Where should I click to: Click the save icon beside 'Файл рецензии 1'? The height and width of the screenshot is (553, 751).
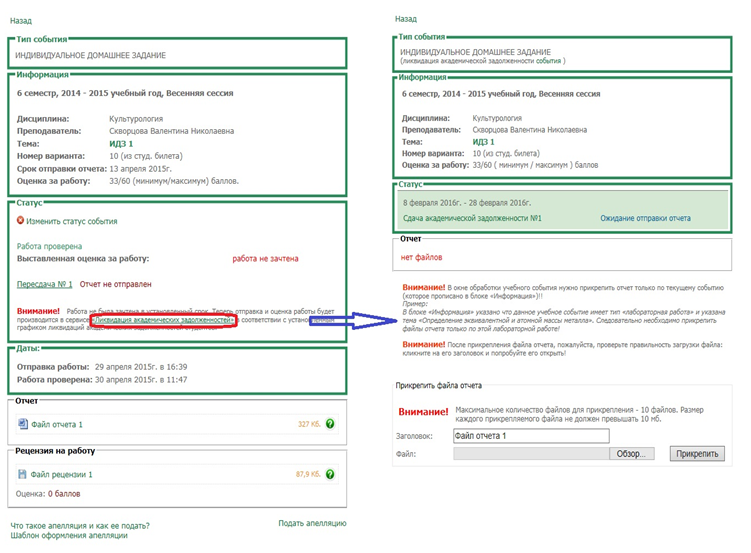tap(23, 475)
